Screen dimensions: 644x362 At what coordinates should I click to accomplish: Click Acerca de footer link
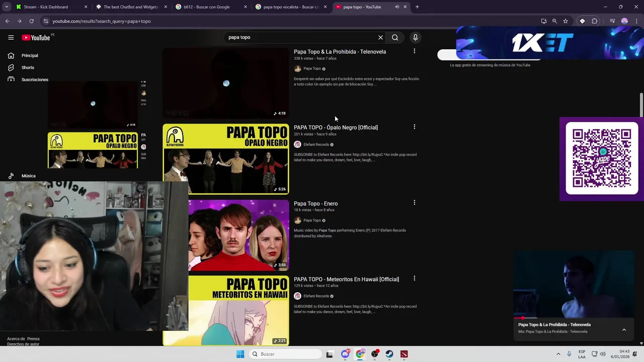click(16, 339)
